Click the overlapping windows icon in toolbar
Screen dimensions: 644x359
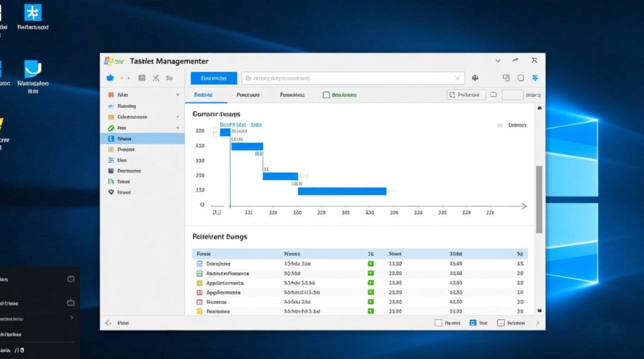[x=506, y=78]
